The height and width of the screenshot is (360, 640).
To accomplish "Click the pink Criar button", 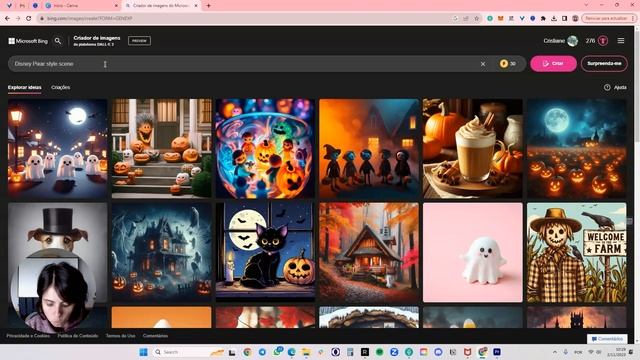I will [x=553, y=64].
